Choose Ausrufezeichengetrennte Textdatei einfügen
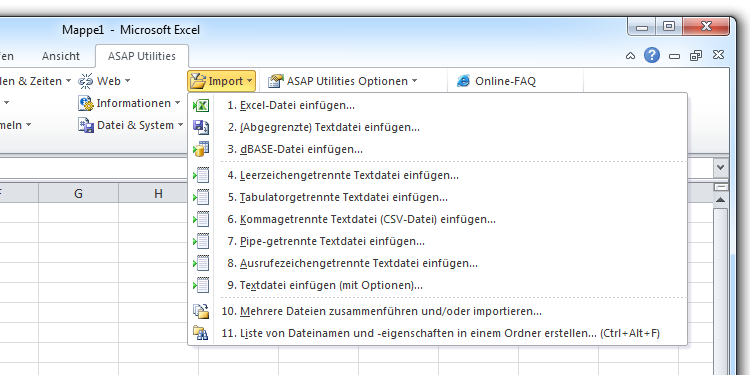Viewport: 750px width, 375px height. 439,264
